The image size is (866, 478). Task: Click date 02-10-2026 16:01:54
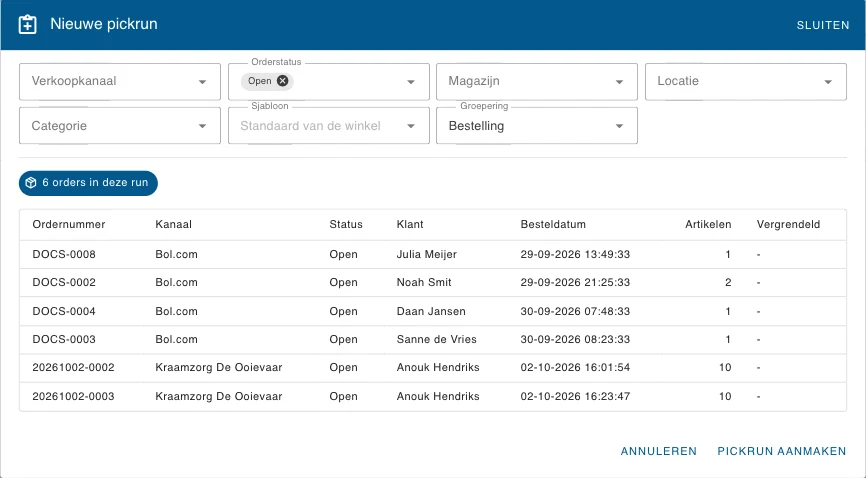pos(575,367)
